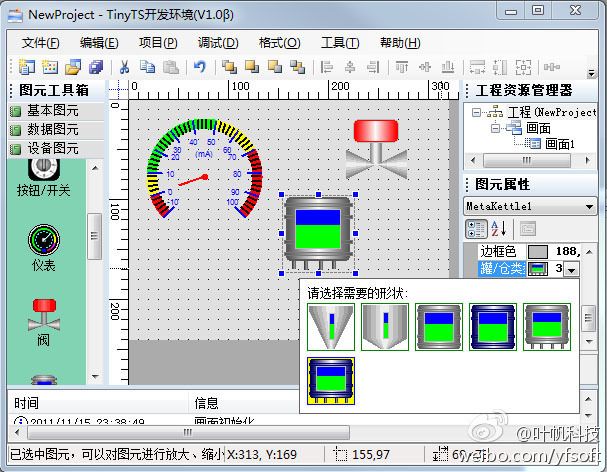Click the Distribute Horizontally toolbar icon

[x=552, y=67]
